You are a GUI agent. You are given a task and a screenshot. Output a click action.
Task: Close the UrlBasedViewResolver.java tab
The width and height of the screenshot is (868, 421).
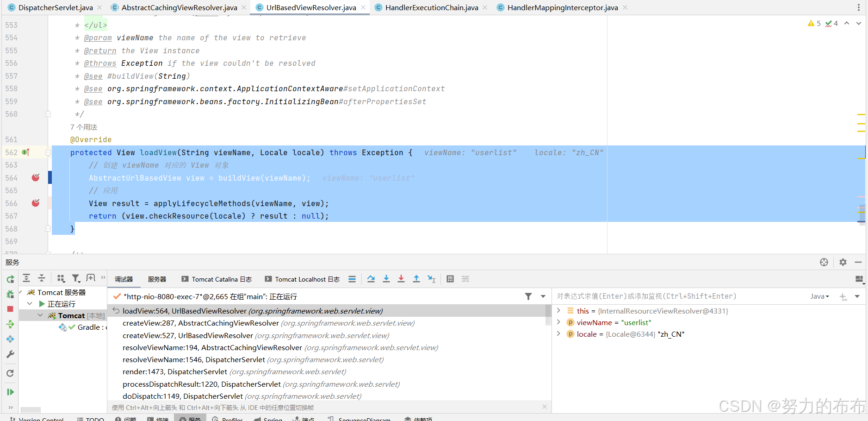pyautogui.click(x=363, y=7)
